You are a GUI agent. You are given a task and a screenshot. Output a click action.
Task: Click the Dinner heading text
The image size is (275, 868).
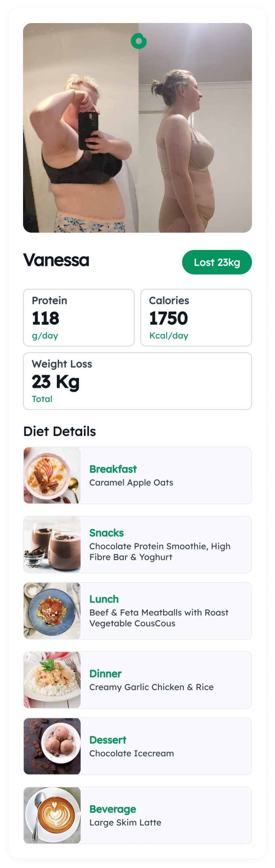105,673
